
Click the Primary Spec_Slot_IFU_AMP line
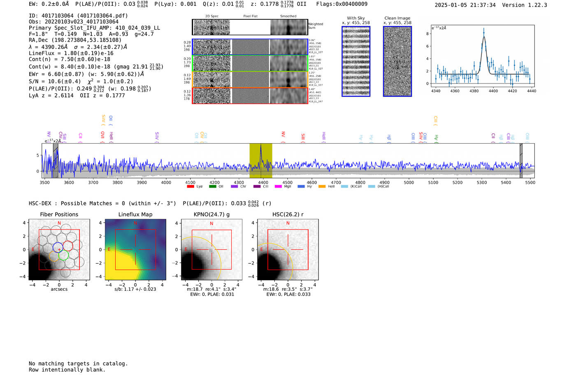(95, 28)
